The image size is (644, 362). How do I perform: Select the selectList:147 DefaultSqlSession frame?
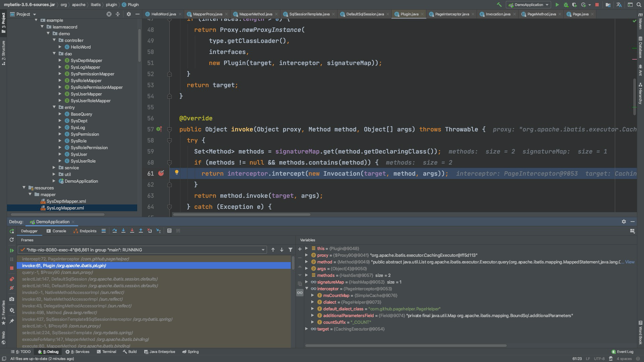(90, 279)
